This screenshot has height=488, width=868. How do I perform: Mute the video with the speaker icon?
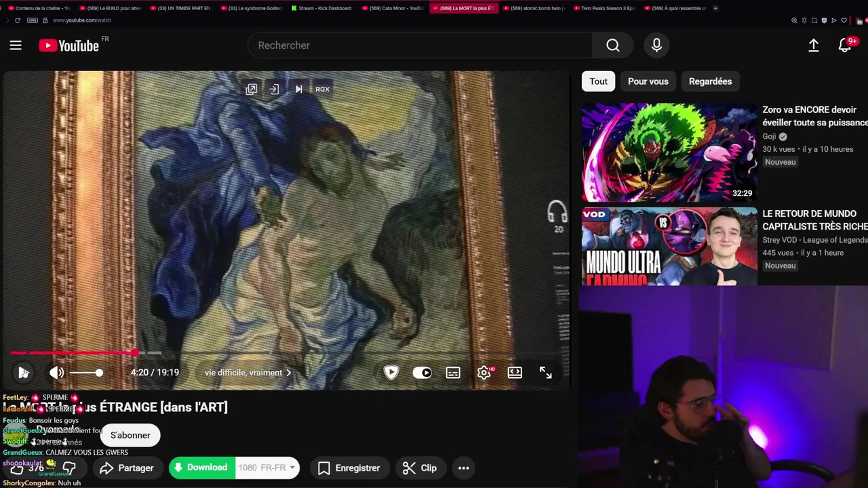click(57, 372)
